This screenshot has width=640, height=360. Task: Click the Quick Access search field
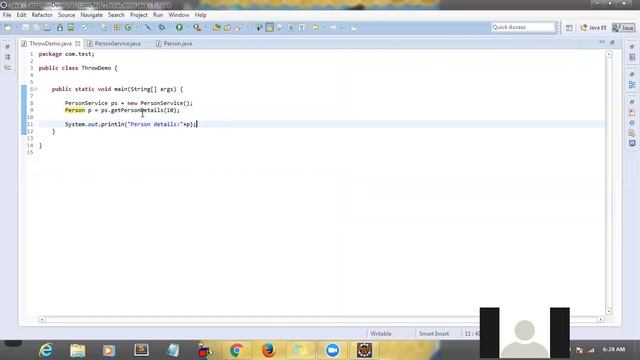pos(523,27)
